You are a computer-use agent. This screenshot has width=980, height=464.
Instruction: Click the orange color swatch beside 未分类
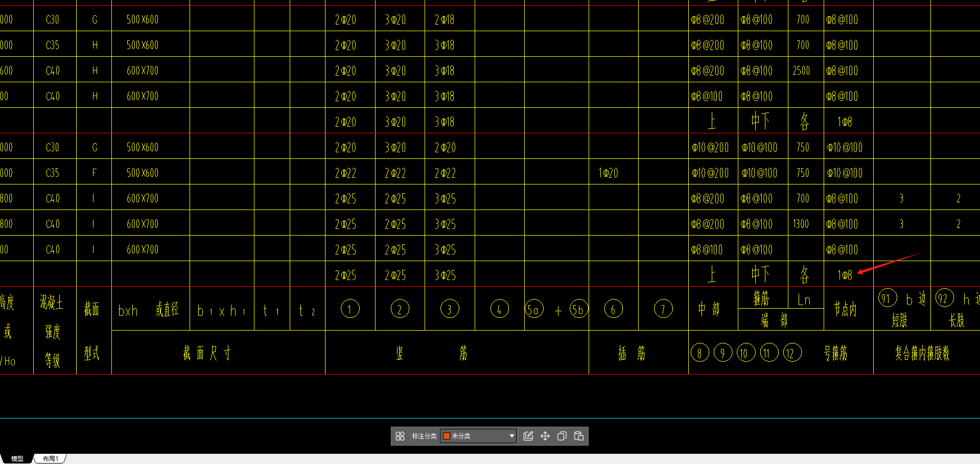coord(447,436)
